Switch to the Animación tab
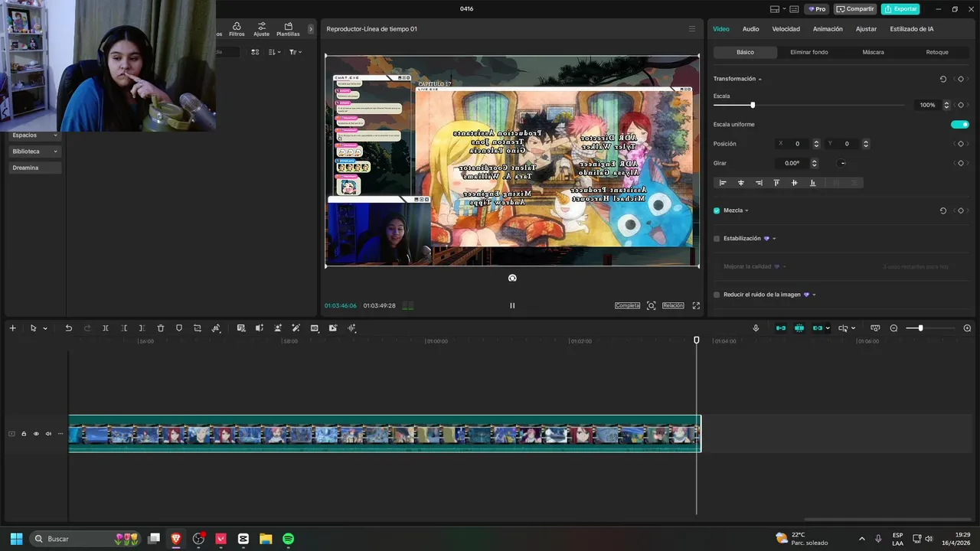This screenshot has width=980, height=551. 828,29
